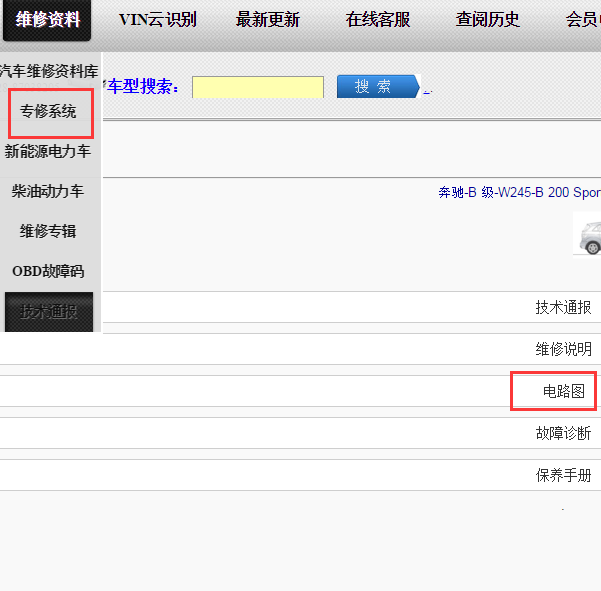The width and height of the screenshot is (601, 591).
Task: Open the 会员 menu item
Action: tap(583, 20)
